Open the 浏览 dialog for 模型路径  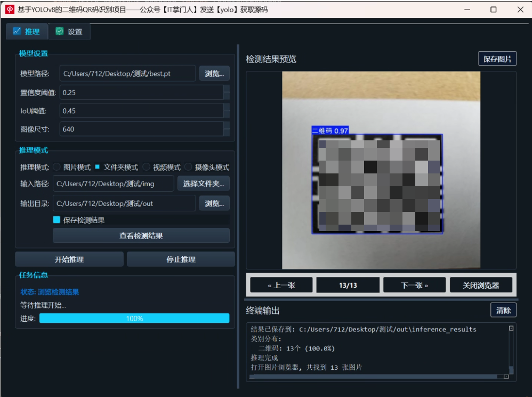(214, 73)
